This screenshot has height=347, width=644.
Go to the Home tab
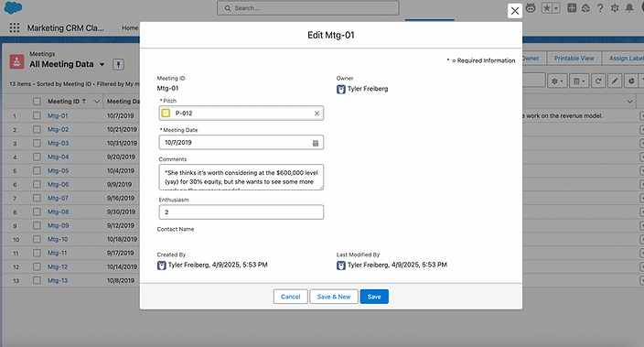tap(130, 27)
